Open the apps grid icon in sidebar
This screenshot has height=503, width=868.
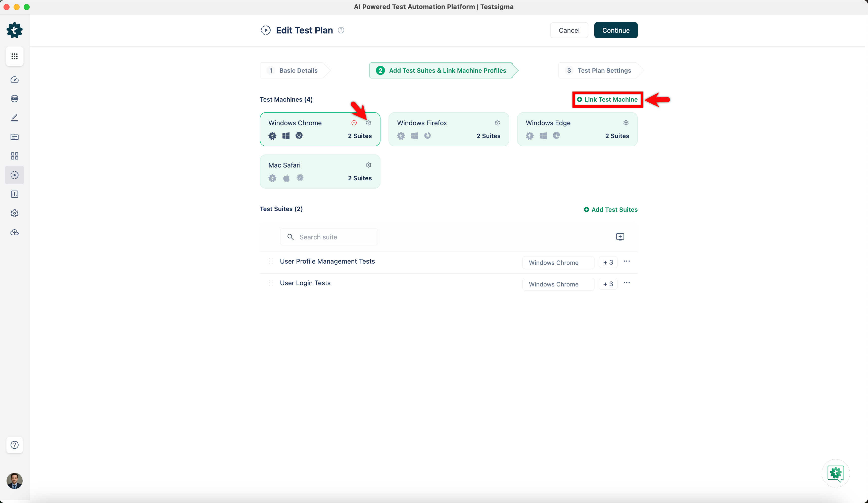tap(15, 56)
